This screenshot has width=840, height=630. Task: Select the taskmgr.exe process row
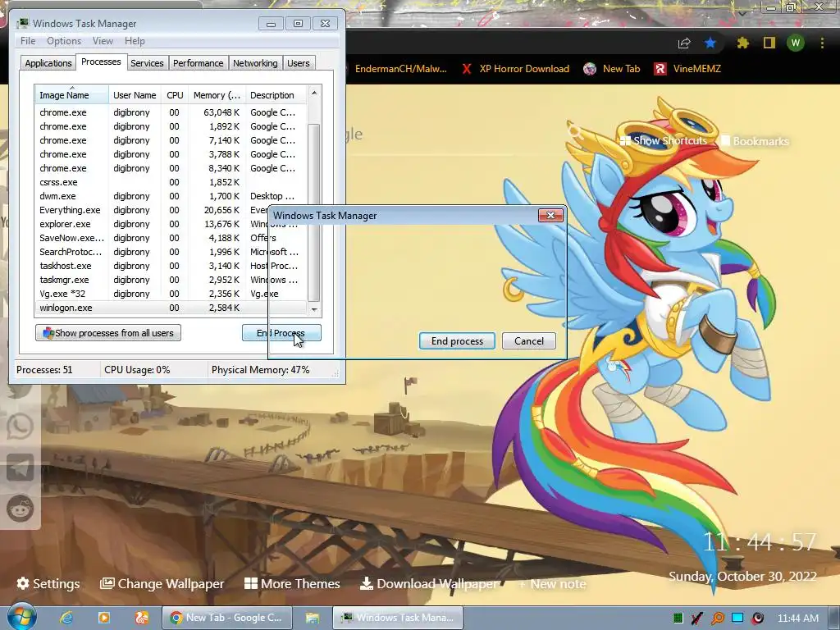[171, 280]
